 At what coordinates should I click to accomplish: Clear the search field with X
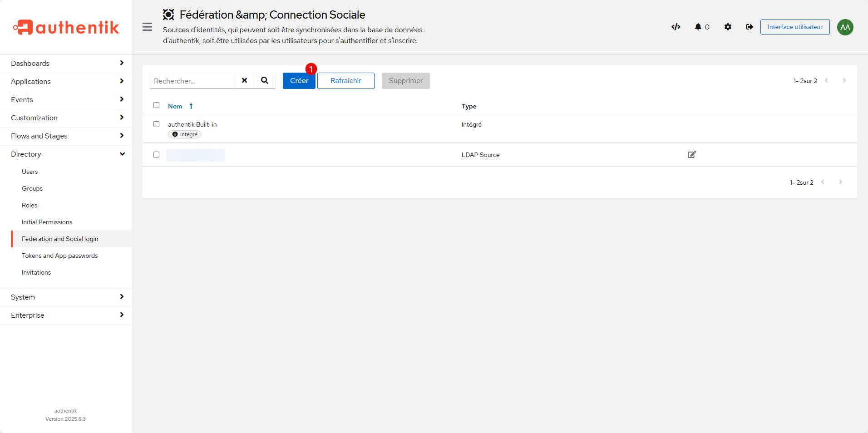click(x=244, y=81)
